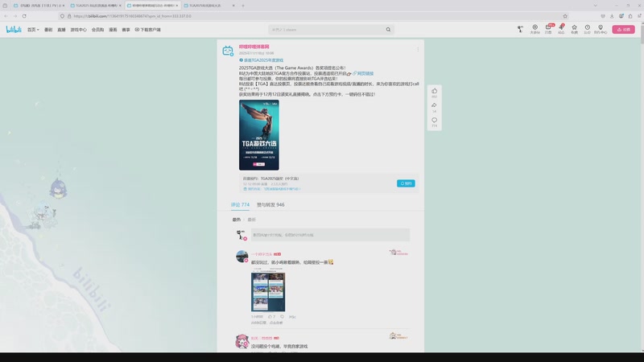Click the bilibili logo in header

pos(14,30)
